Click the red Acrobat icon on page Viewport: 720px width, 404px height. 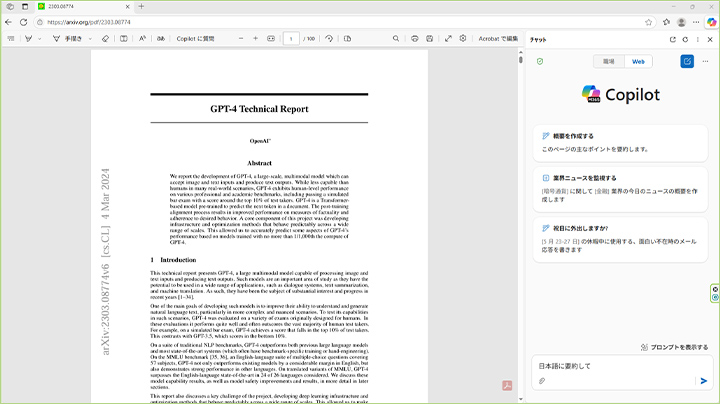pos(507,386)
